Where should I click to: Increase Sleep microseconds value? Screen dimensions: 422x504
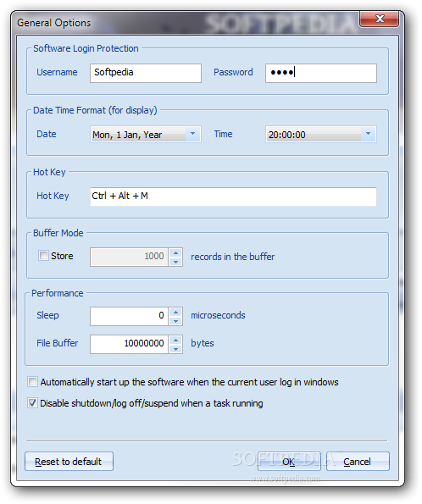tap(175, 312)
